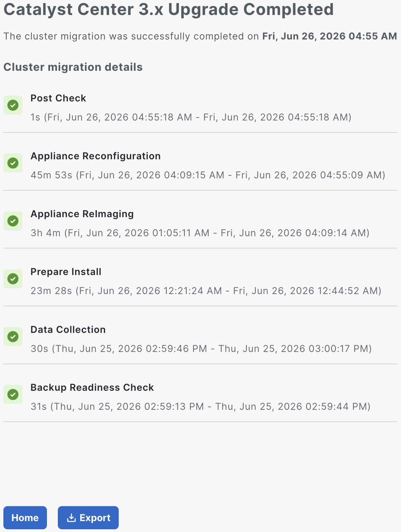This screenshot has height=532, width=401.
Task: Click the Appliance ReImaging green check icon
Action: point(13,221)
